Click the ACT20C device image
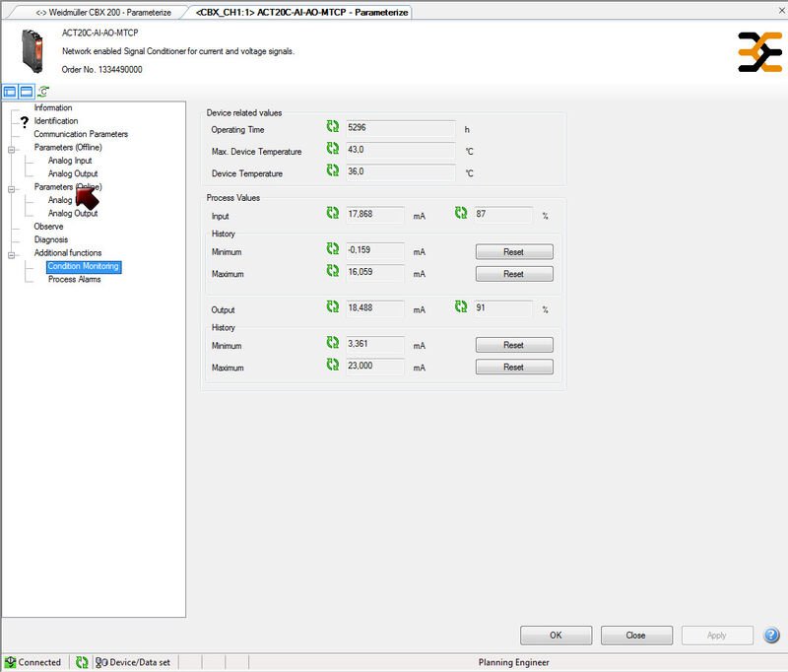Viewport: 788px width, 672px height. (x=33, y=51)
